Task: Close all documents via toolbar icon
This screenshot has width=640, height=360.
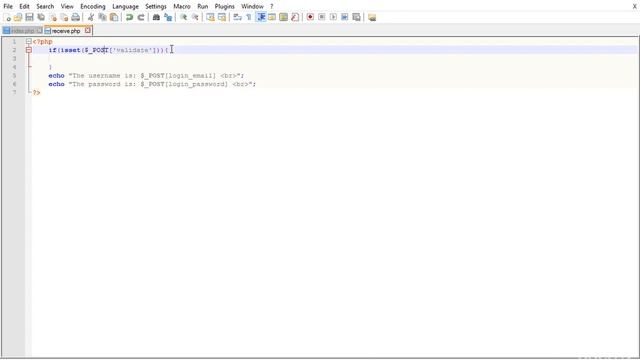Action: point(64,17)
